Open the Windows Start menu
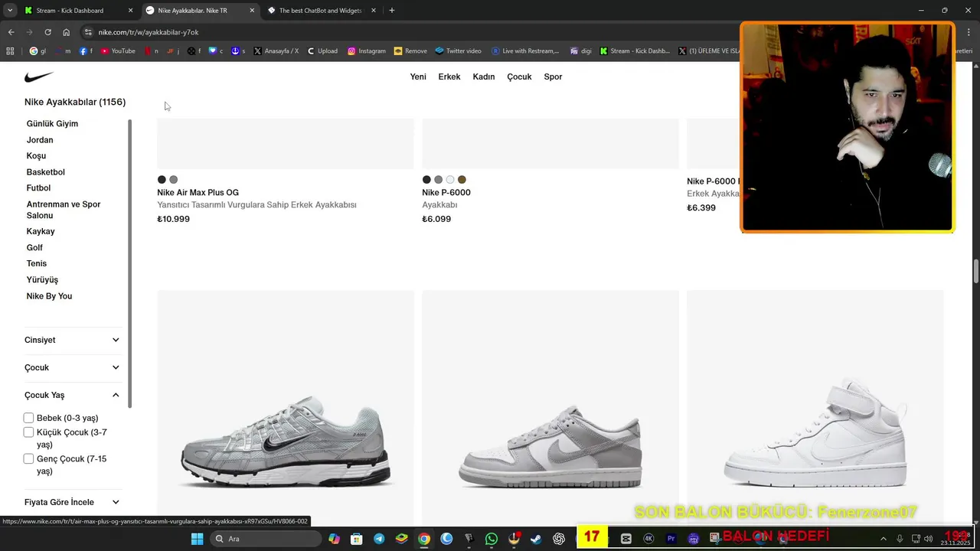Viewport: 980px width, 551px height. pos(197,539)
